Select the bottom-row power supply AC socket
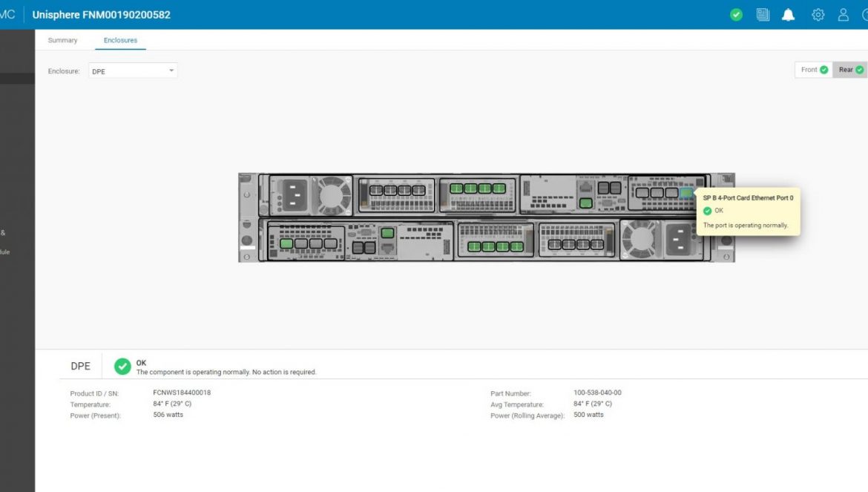 click(680, 240)
